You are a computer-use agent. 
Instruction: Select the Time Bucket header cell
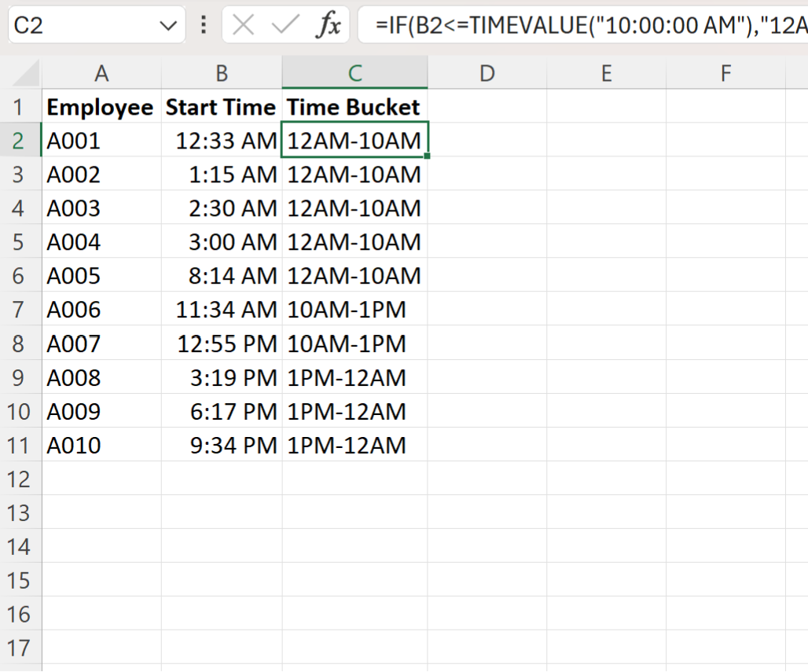pos(354,106)
